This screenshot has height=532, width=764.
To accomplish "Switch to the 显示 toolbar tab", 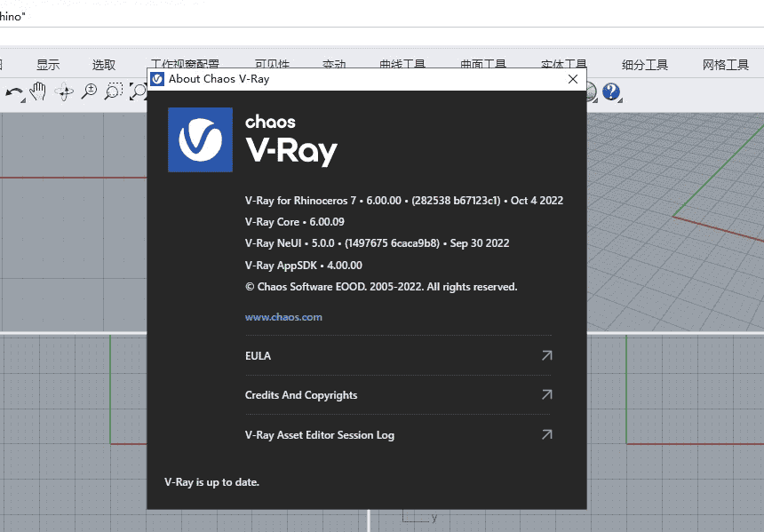I will pos(48,63).
